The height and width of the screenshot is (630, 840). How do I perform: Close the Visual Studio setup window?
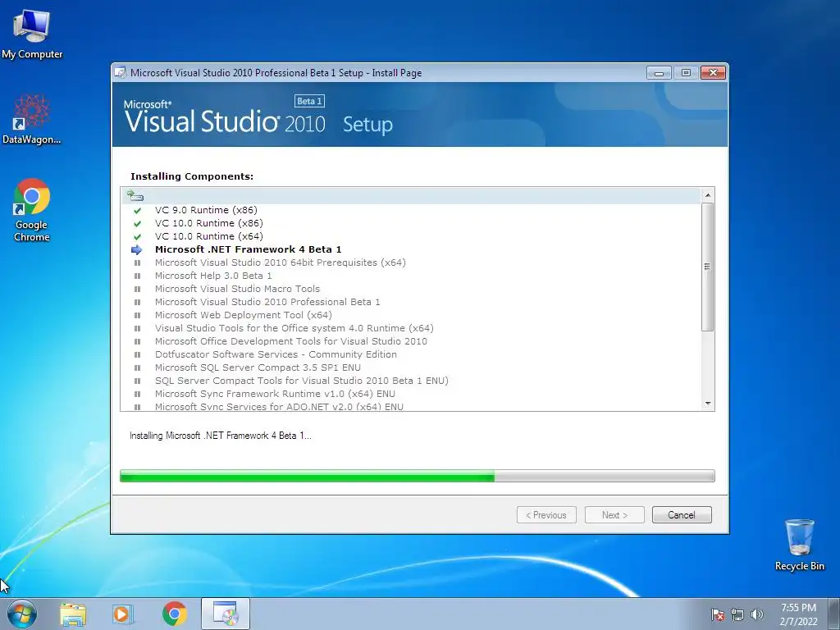(714, 72)
